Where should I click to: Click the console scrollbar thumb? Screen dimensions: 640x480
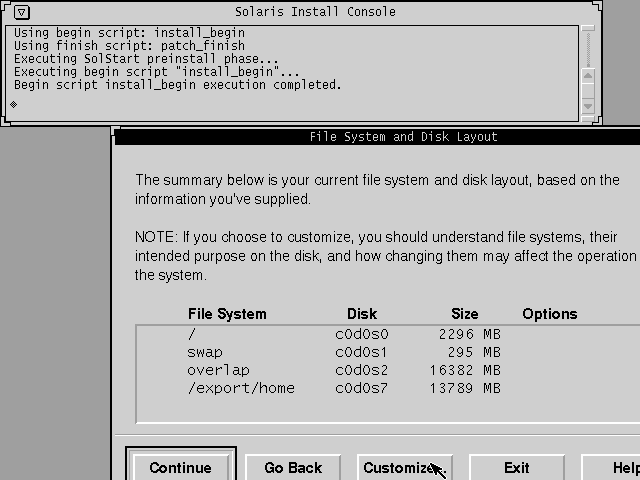point(588,91)
